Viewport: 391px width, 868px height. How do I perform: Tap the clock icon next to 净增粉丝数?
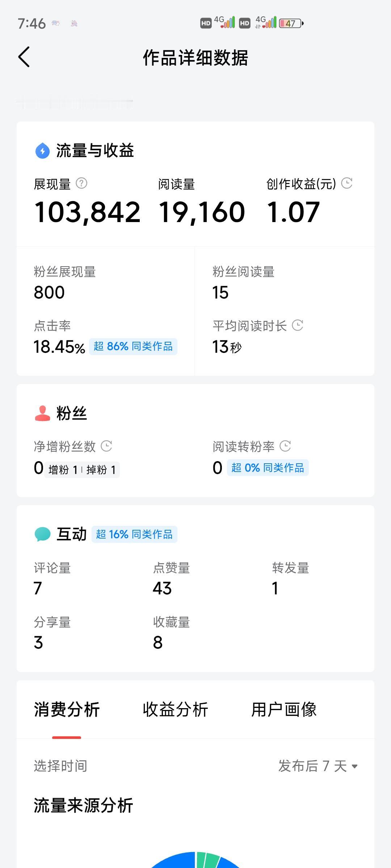tap(106, 446)
